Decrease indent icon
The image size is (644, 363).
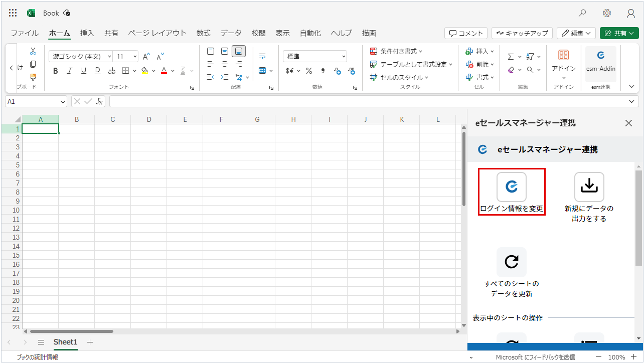(211, 77)
